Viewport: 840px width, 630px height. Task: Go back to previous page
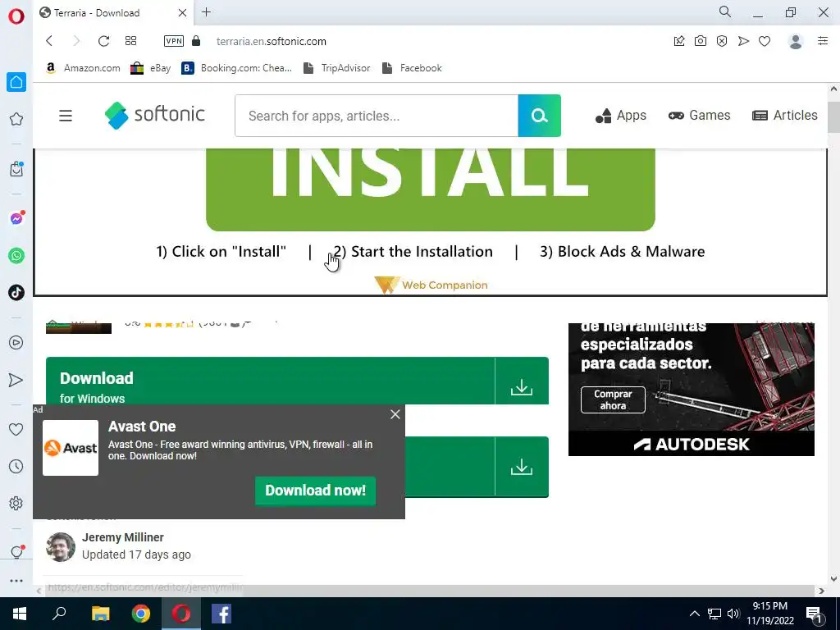point(49,41)
